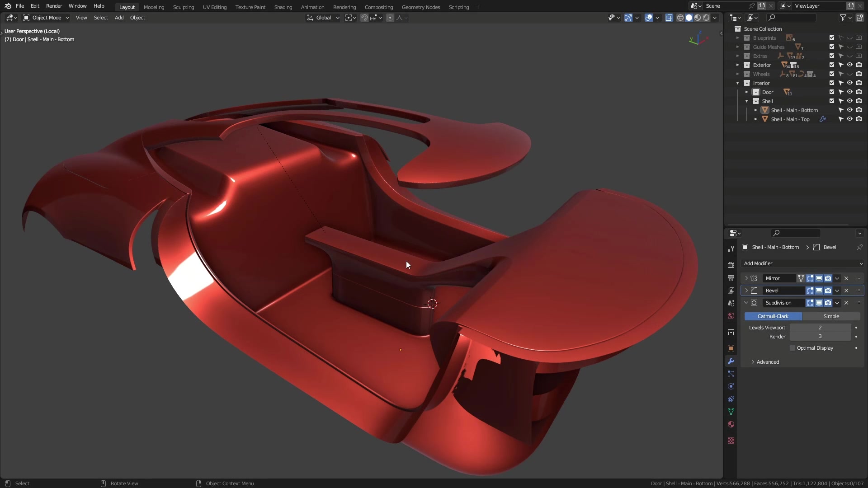This screenshot has width=868, height=488.
Task: Open the World properties tab
Action: click(731, 316)
